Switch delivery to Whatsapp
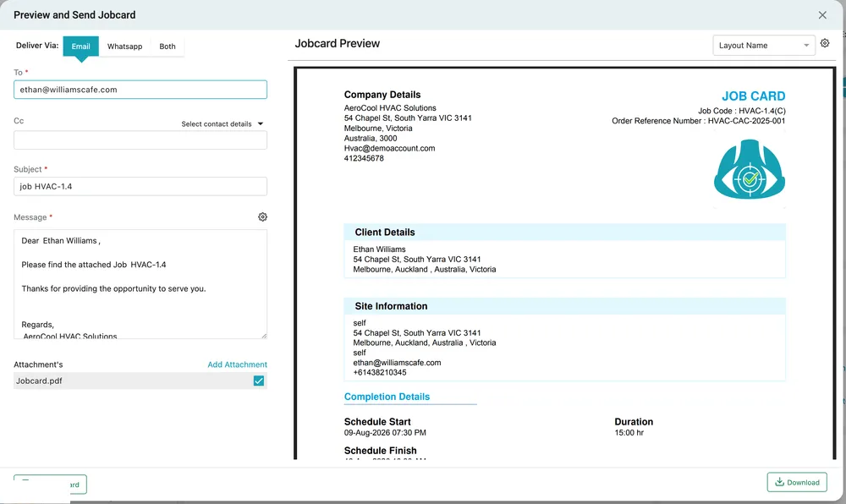The width and height of the screenshot is (846, 504). (124, 47)
